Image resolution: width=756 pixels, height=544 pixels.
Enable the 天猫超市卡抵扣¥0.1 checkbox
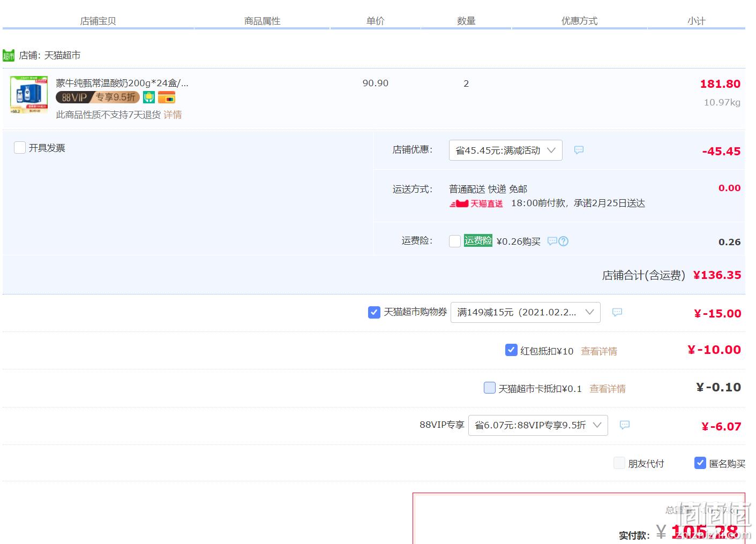(x=490, y=388)
